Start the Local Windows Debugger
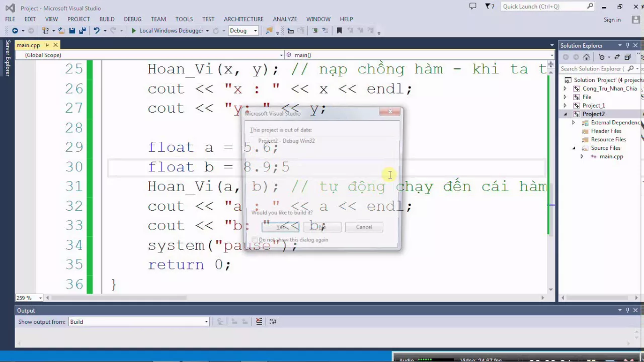Screen dimensions: 644x362 167,31
